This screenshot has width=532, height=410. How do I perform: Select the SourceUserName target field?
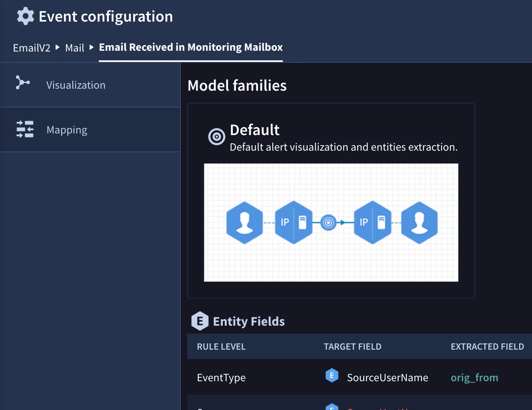tap(388, 378)
